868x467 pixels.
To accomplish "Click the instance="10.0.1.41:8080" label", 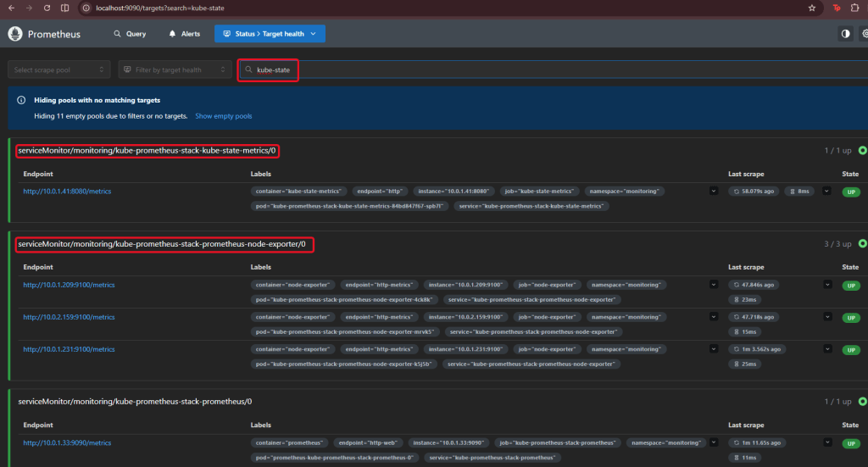I will coord(453,192).
